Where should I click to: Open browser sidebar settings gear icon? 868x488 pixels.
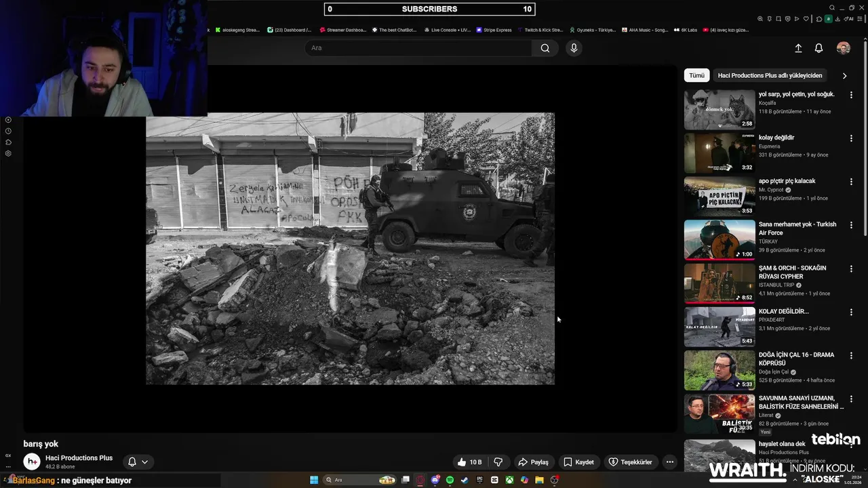click(8, 153)
